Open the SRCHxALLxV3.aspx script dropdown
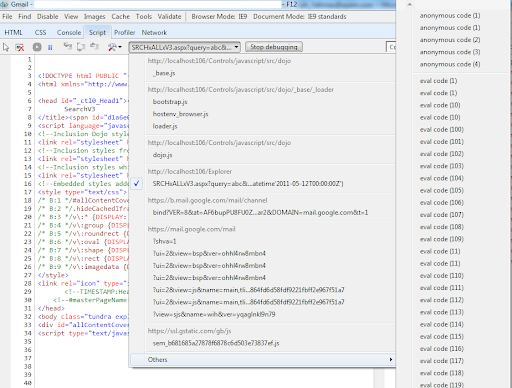This screenshot has height=388, width=512. [184, 47]
